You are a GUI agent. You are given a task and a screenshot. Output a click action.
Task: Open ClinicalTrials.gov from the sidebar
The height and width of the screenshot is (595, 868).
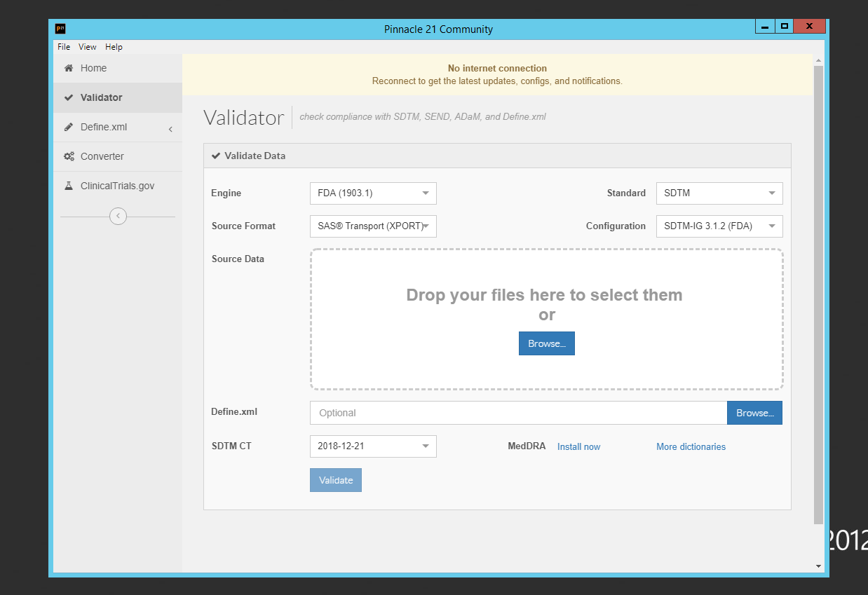click(118, 186)
